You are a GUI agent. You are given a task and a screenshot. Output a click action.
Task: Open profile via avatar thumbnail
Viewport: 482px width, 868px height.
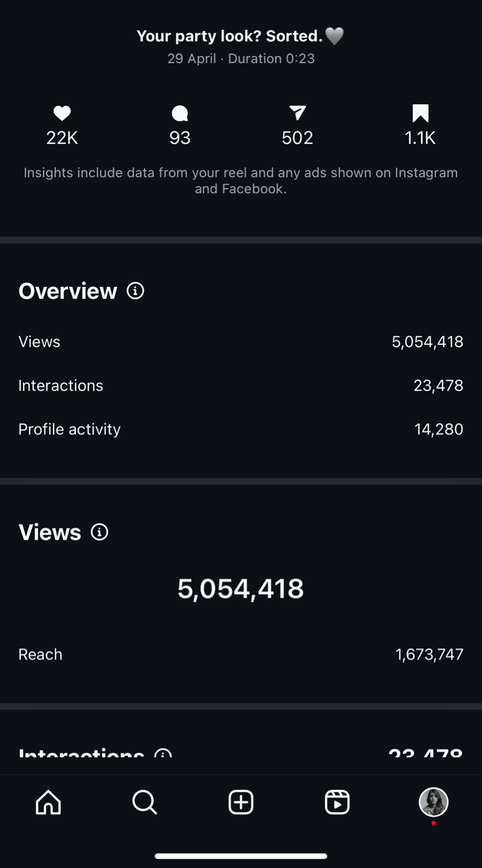pos(433,802)
